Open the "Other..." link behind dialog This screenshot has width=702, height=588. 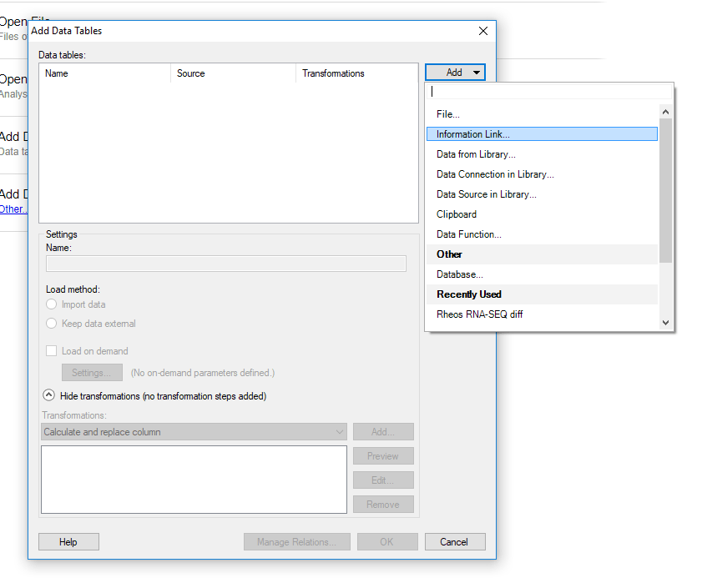14,209
